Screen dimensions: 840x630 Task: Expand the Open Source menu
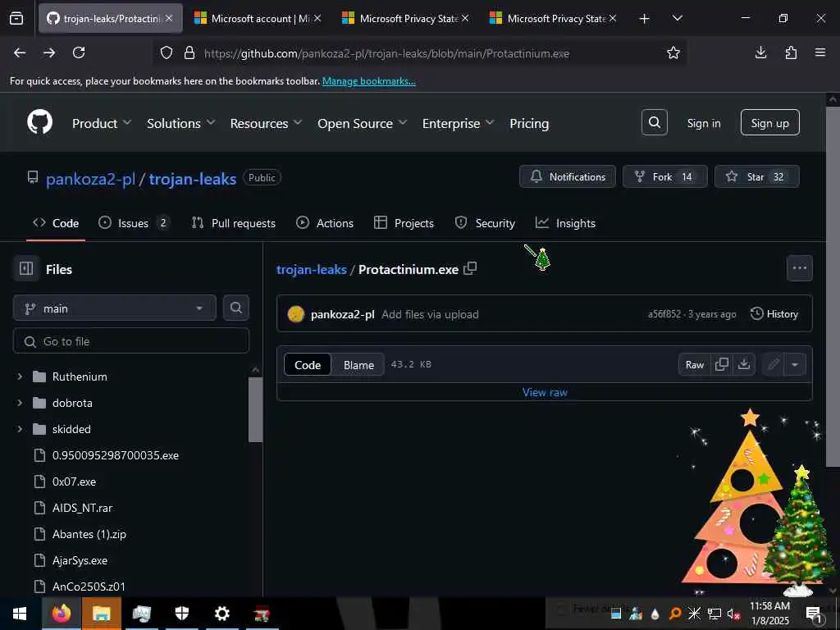[x=362, y=123]
